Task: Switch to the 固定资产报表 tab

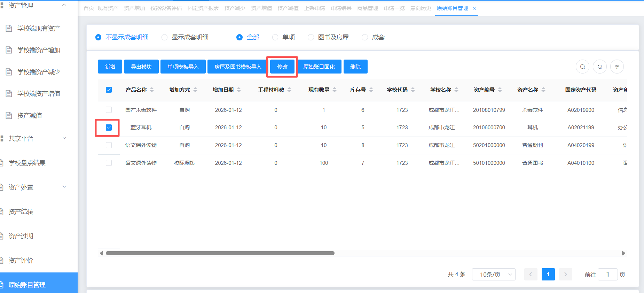Action: [x=203, y=8]
